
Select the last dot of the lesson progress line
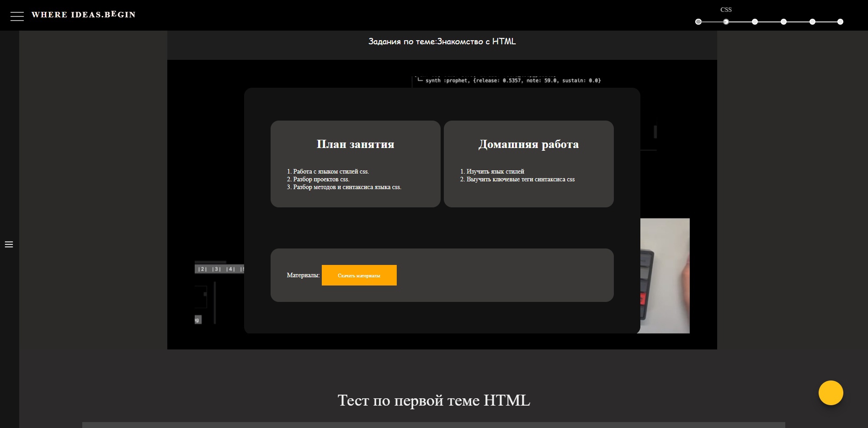(x=840, y=21)
